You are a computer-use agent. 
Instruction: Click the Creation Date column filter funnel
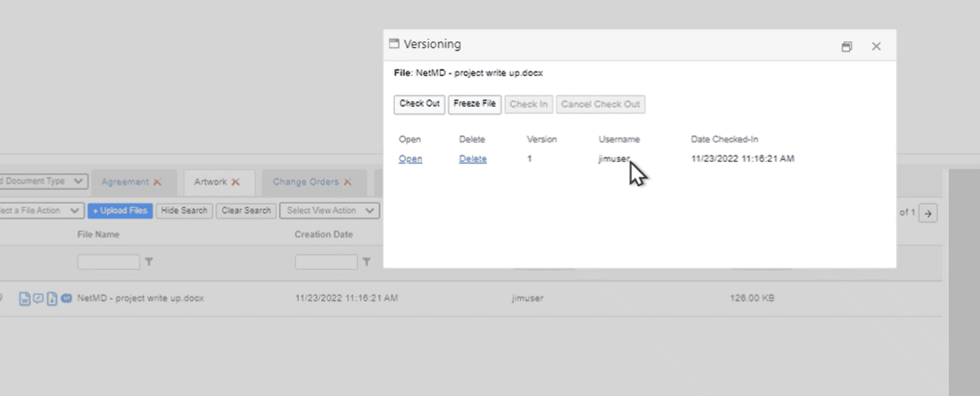coord(366,262)
